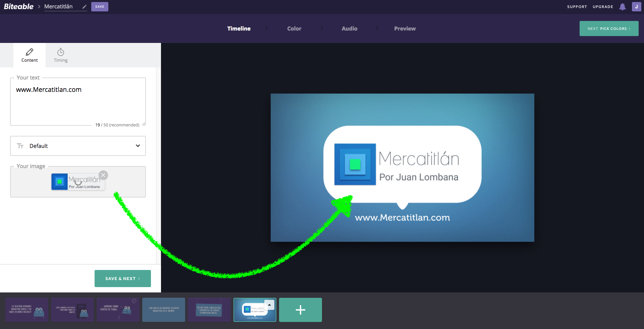Go to the Audio step
The width and height of the screenshot is (644, 329).
[350, 29]
